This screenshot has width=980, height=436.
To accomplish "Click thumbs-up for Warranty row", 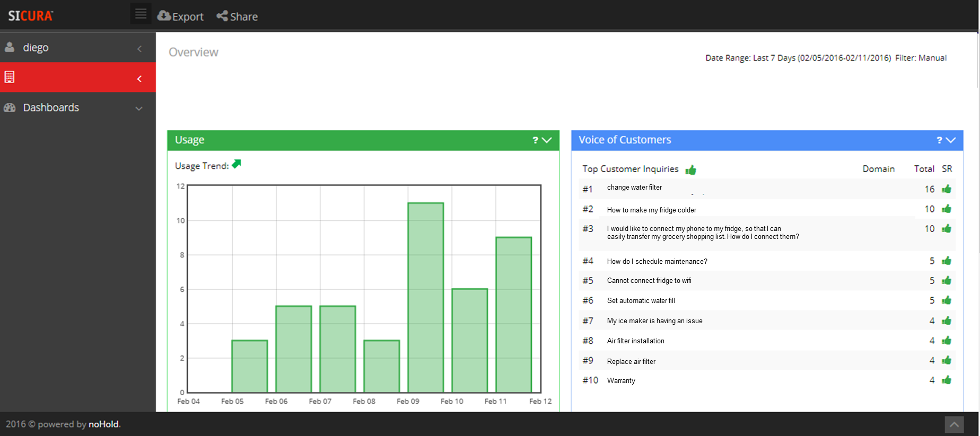I will click(947, 380).
